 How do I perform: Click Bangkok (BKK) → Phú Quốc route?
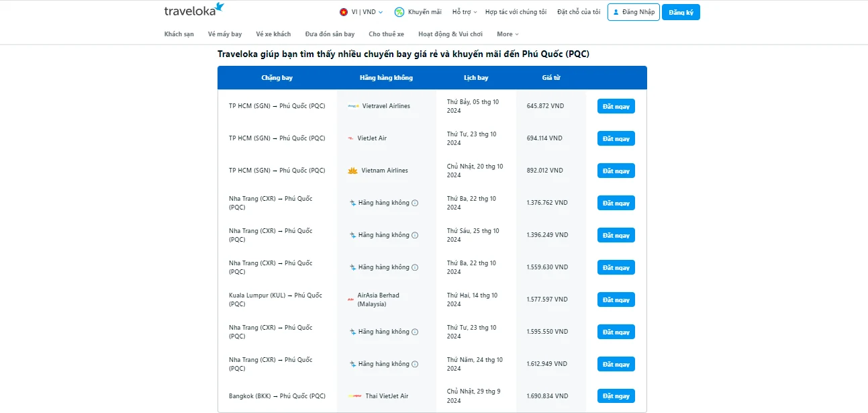coord(277,396)
